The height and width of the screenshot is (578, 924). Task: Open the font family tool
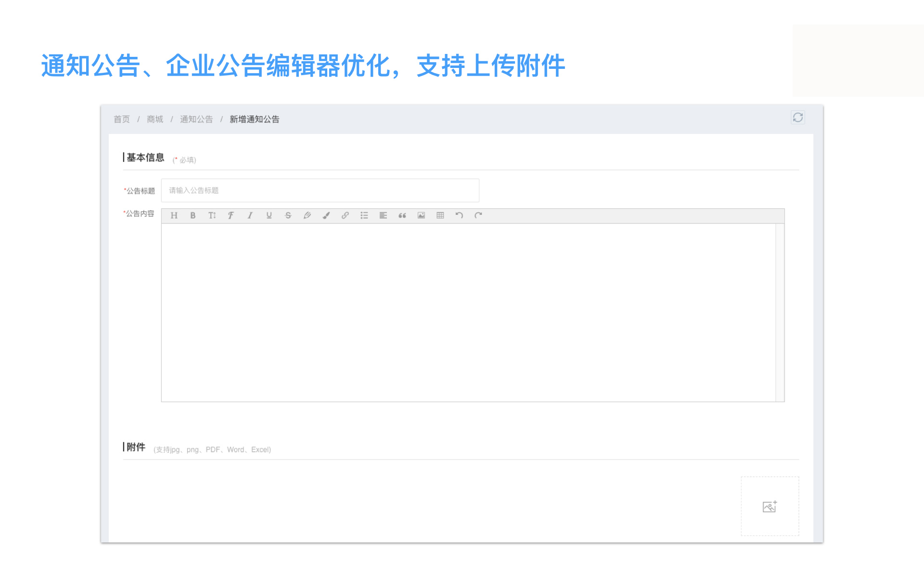tap(231, 215)
